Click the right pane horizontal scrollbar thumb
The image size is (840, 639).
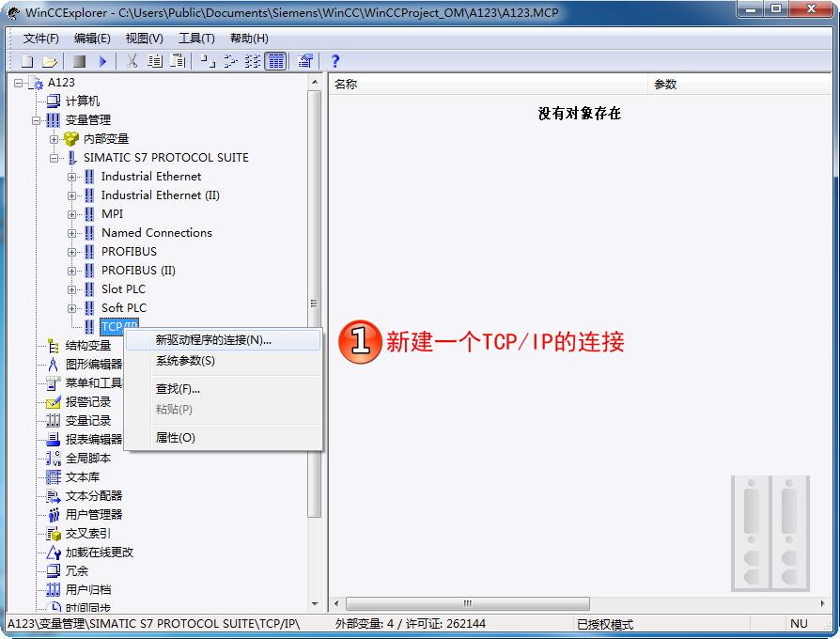pos(468,603)
